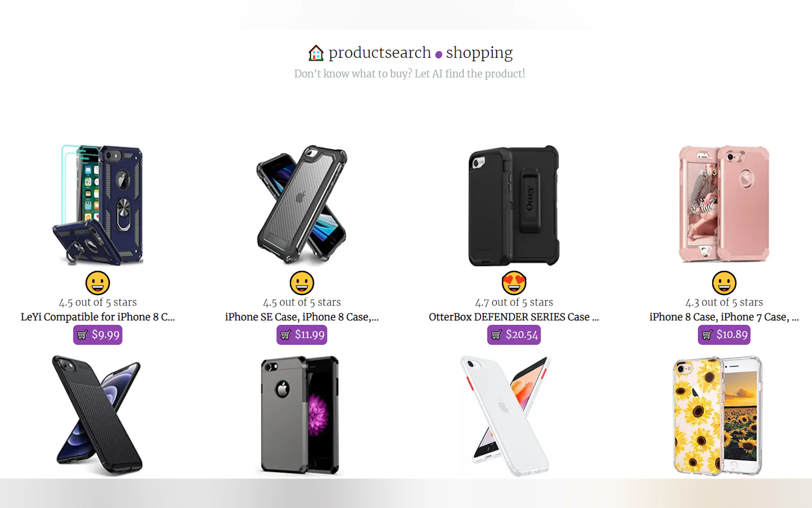Buy the iPhone SE case for $11.99
Viewport: 812px width, 508px height.
(x=302, y=335)
